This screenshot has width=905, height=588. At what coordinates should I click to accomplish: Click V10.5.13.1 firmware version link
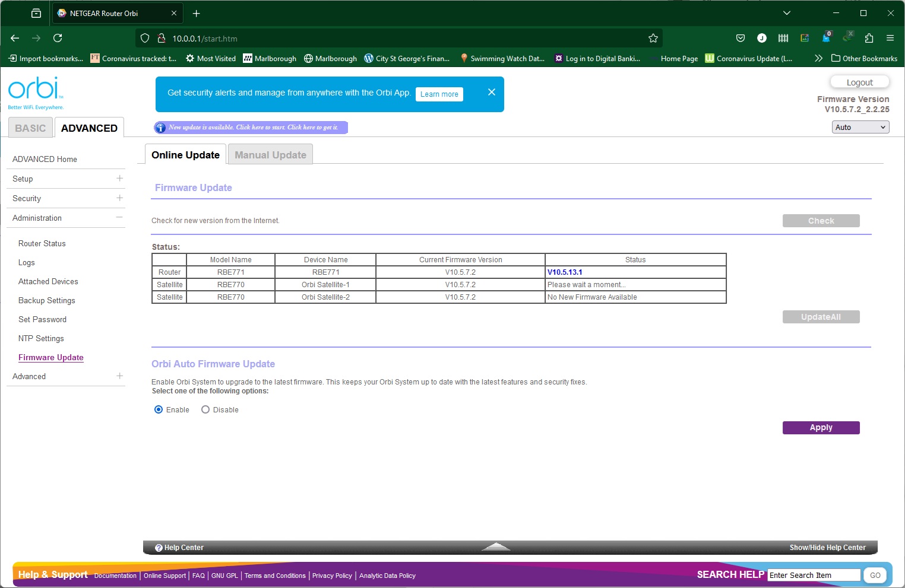[565, 272]
